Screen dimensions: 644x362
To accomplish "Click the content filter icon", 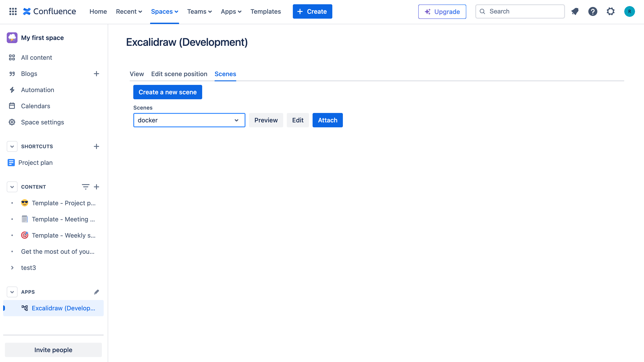I will pos(85,187).
